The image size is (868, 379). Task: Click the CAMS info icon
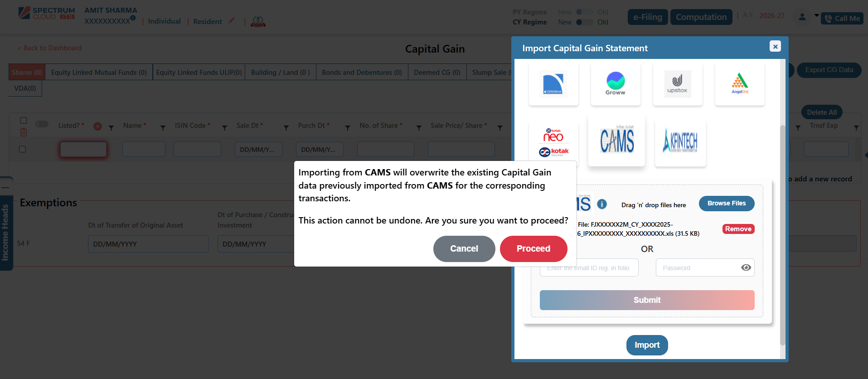602,204
